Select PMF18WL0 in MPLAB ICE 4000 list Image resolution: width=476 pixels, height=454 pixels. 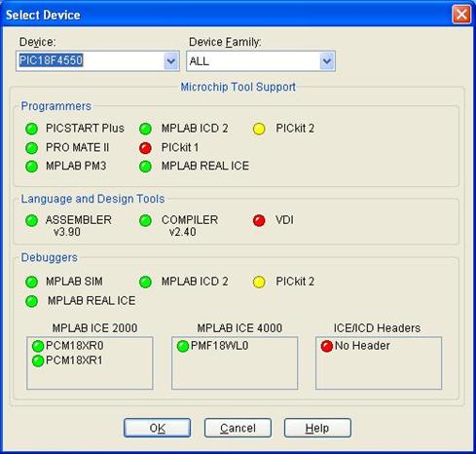[x=220, y=346]
